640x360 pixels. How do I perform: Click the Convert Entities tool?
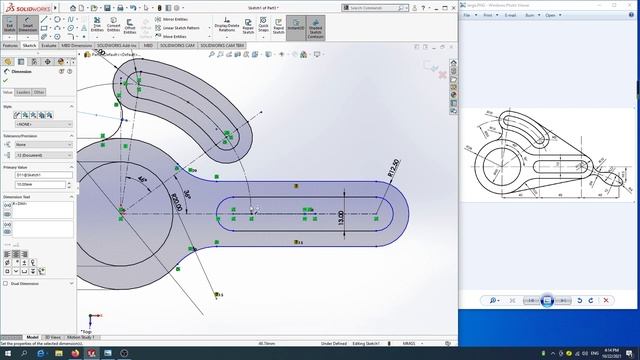(113, 24)
